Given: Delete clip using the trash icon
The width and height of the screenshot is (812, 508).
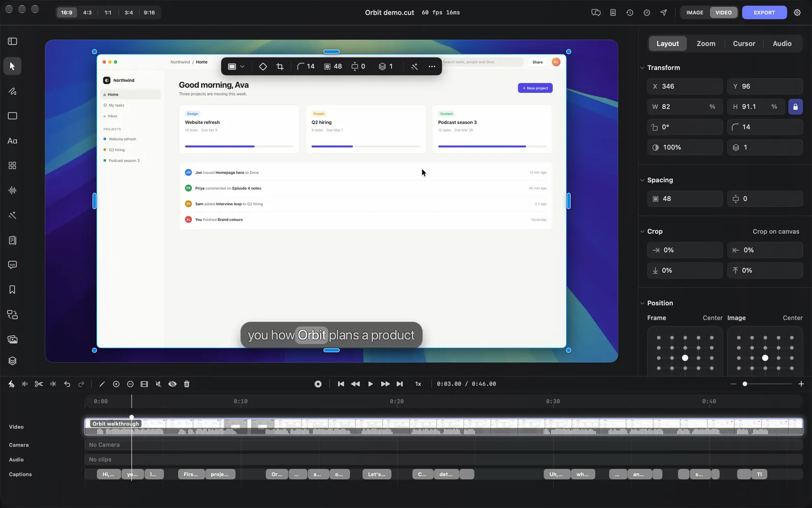Looking at the screenshot, I should pos(187,384).
